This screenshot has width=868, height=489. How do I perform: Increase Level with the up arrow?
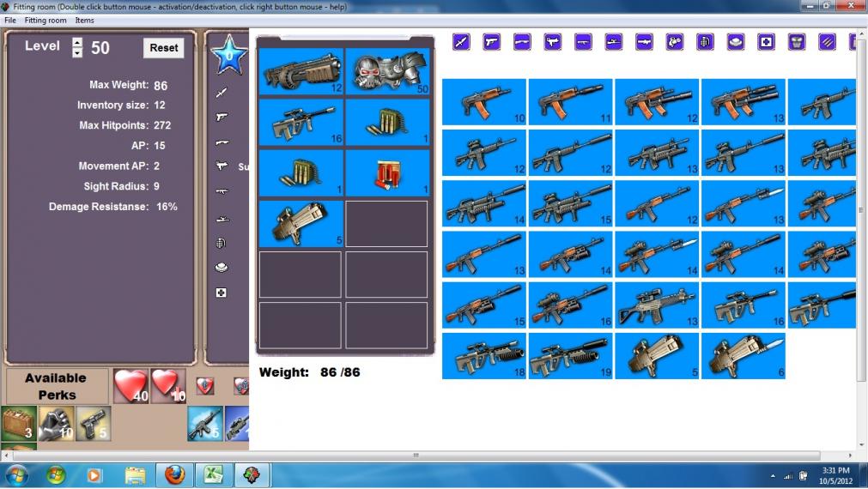pos(77,42)
